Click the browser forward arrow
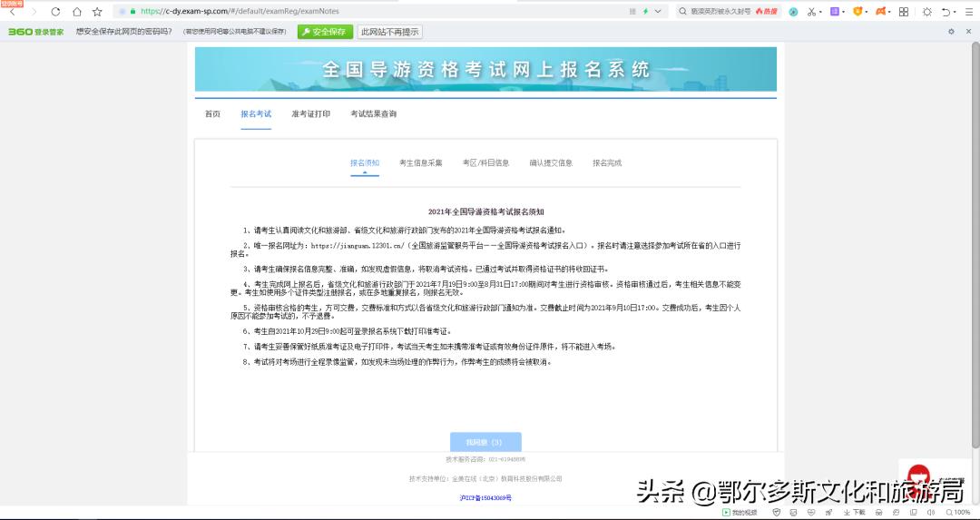Screen dimensions: 980x520 pos(34,12)
